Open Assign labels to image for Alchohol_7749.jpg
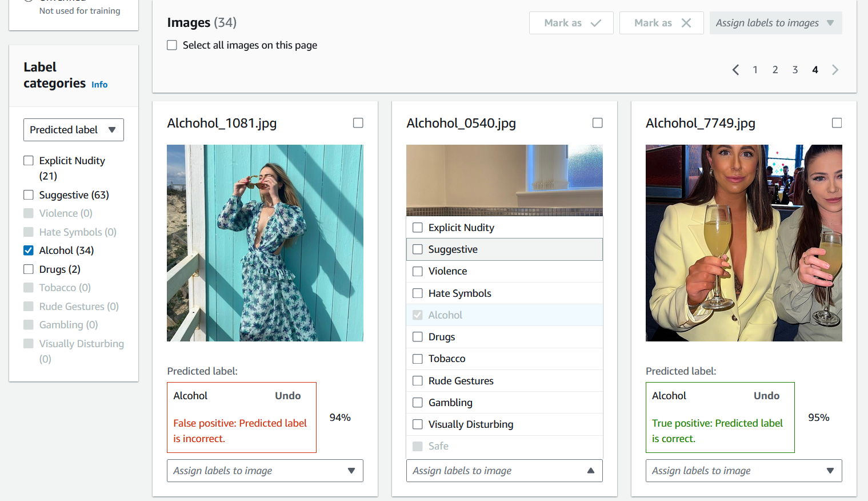868x501 pixels. 743,470
